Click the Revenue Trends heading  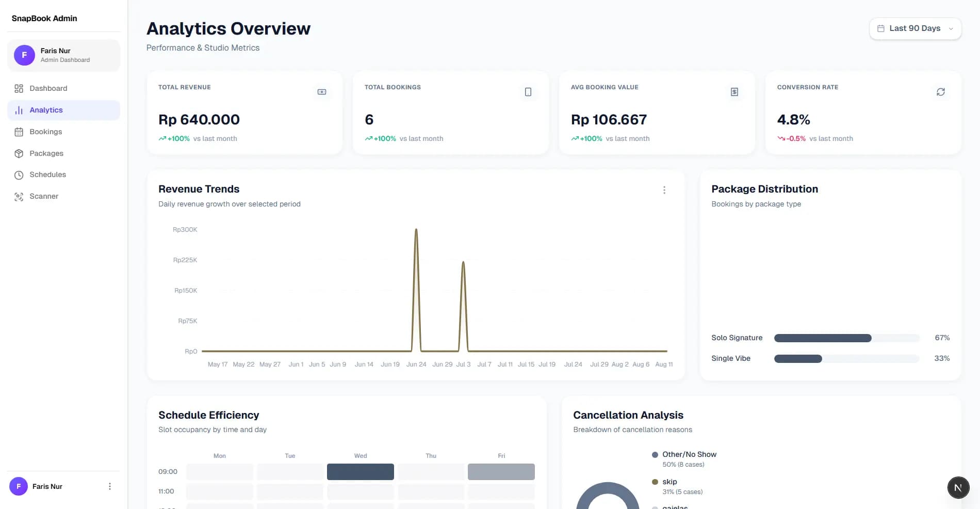[199, 189]
